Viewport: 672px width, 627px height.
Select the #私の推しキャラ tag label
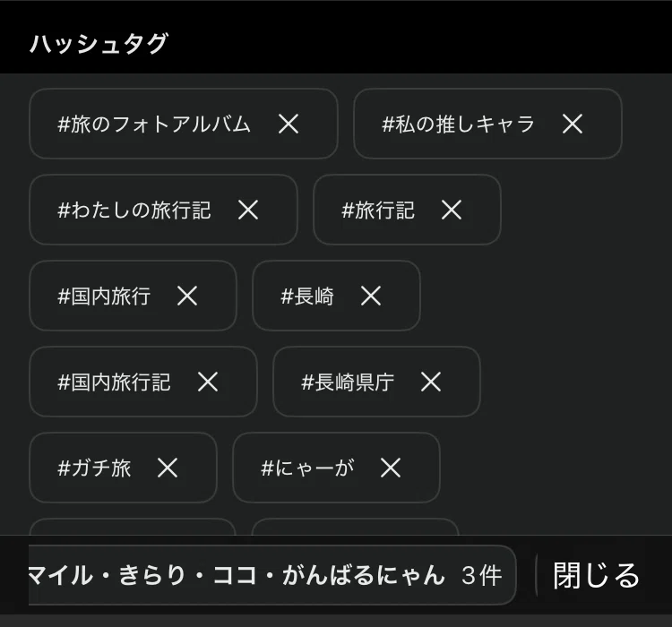pos(458,124)
